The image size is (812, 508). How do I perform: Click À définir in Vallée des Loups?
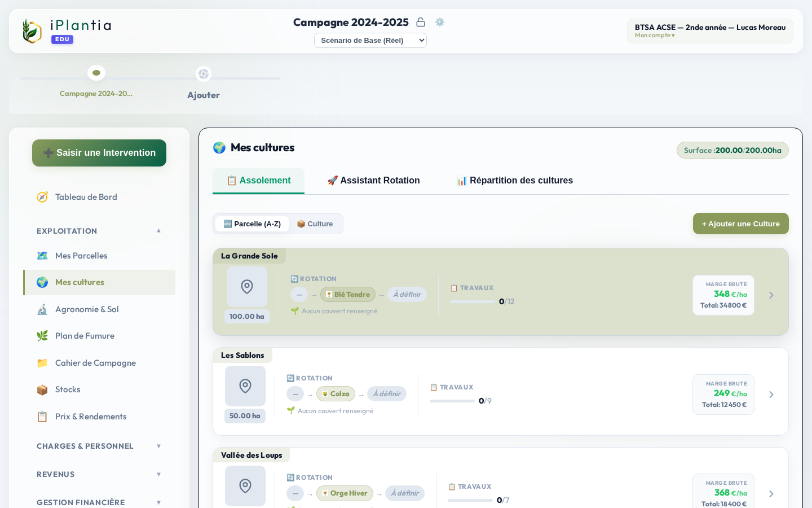405,493
